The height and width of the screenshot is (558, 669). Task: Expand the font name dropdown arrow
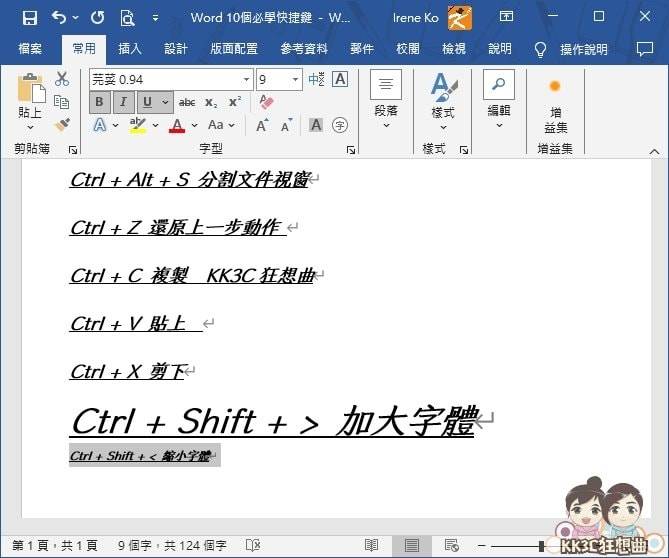[246, 80]
